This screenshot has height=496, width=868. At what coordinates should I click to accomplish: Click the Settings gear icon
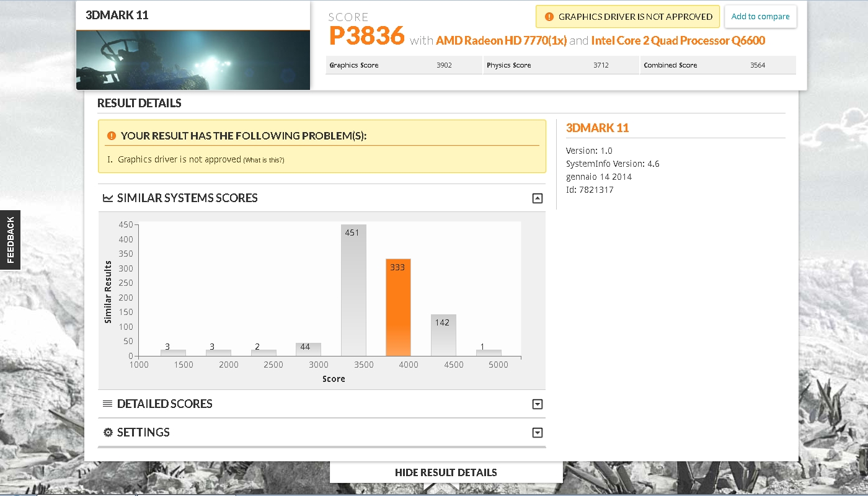[108, 432]
